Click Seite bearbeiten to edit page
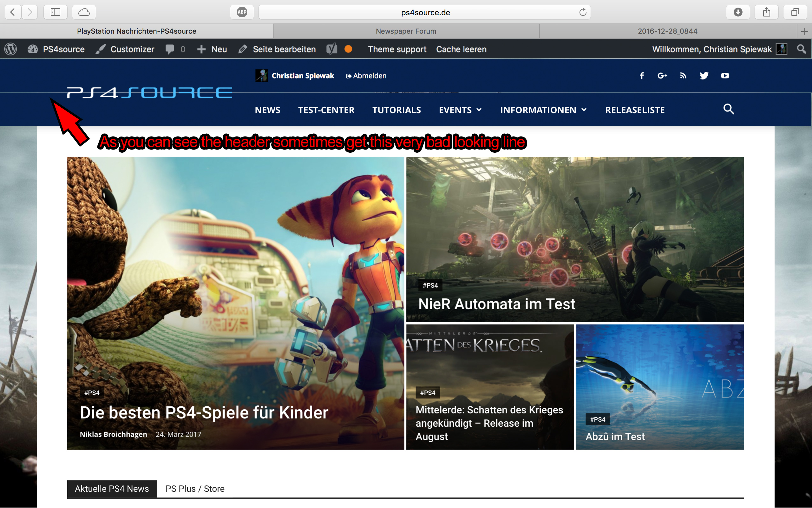Viewport: 812px width, 508px height. pyautogui.click(x=277, y=49)
